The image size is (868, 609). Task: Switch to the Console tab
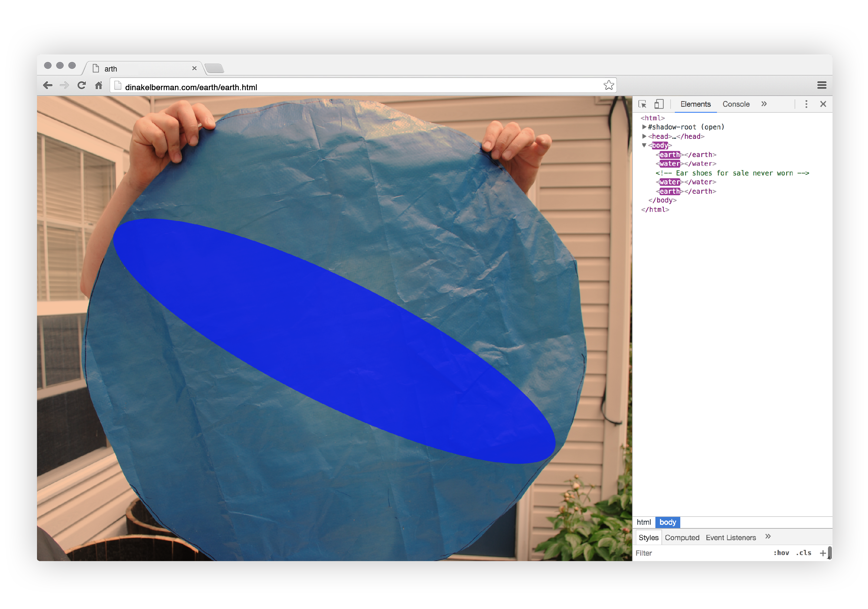(736, 104)
